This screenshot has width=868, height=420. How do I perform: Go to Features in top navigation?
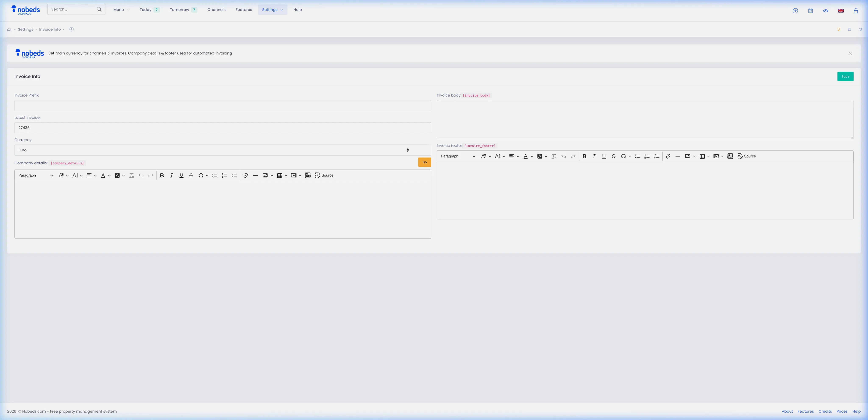pos(244,10)
